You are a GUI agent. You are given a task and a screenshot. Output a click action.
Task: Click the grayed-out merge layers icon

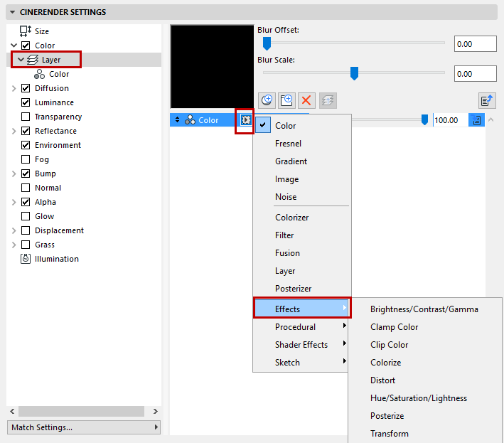coord(328,101)
